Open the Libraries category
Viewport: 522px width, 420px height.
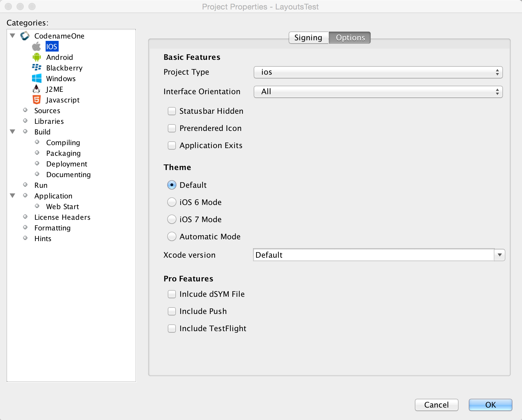pos(49,121)
